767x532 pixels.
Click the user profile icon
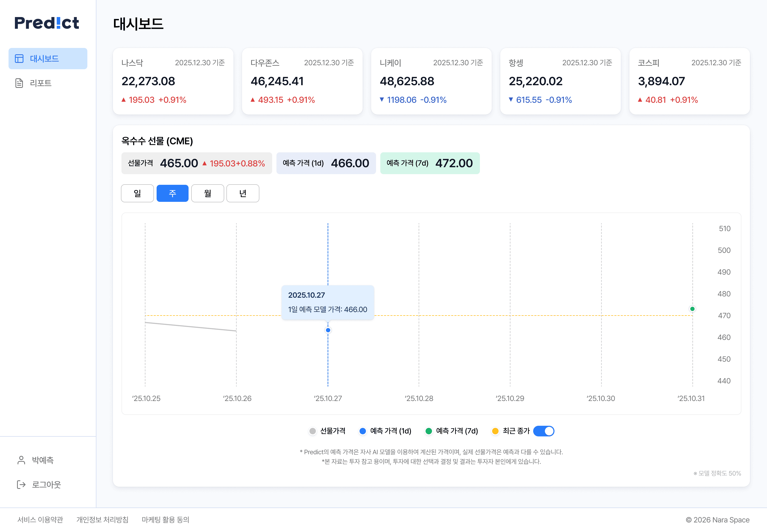(x=21, y=460)
